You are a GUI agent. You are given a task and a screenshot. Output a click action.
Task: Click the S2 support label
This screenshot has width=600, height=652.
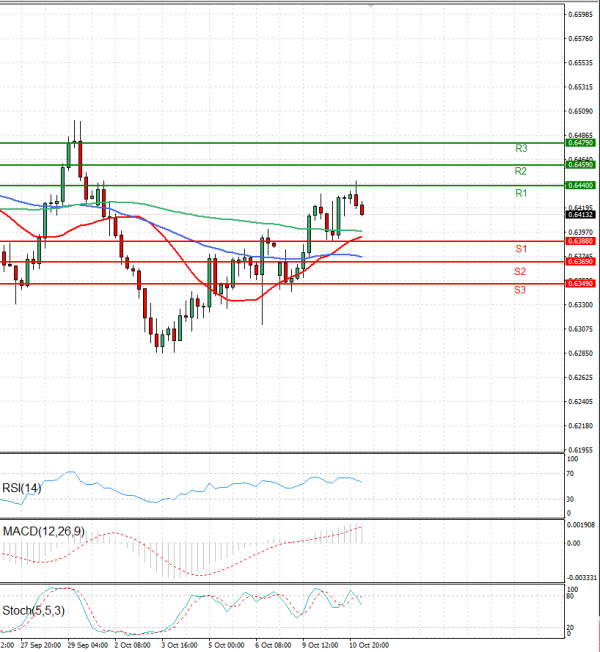pos(520,272)
